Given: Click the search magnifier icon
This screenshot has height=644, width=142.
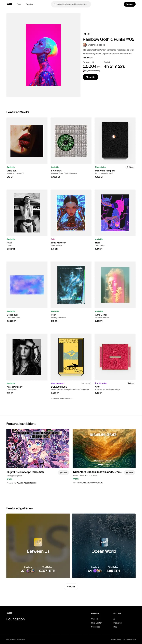Looking at the screenshot, I should [55, 4].
